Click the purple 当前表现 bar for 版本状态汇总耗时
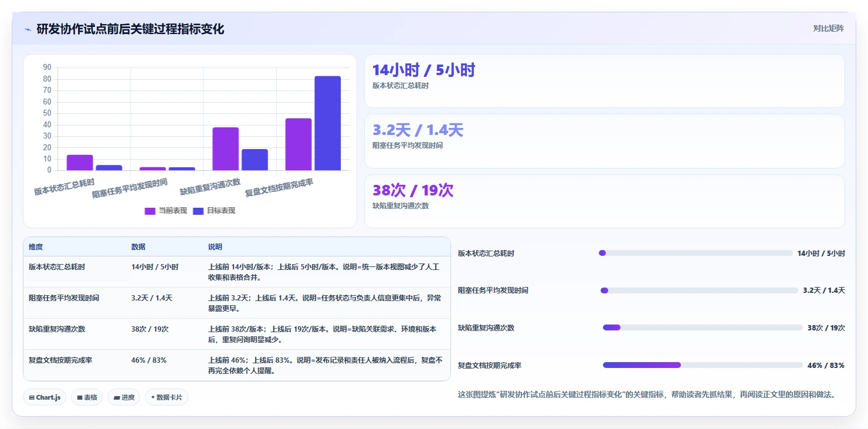 pyautogui.click(x=80, y=163)
